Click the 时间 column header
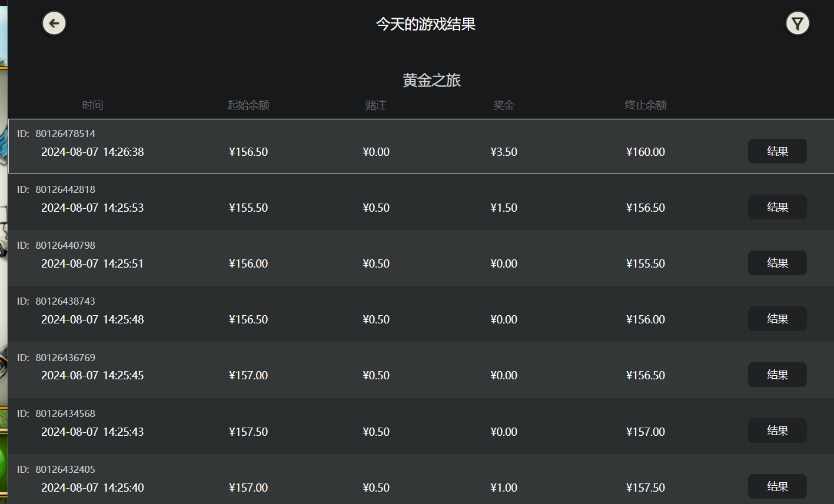Screen dimensions: 834x504 click(92, 105)
